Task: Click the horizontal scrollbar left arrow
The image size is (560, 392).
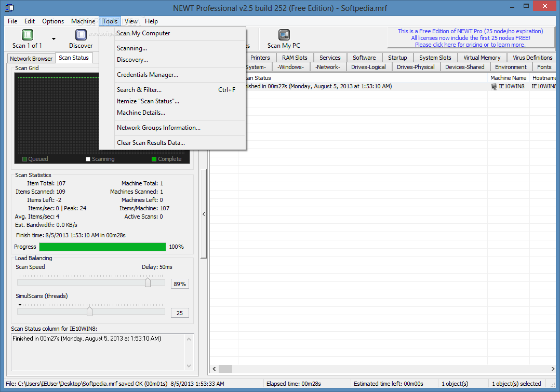Action: tap(214, 369)
